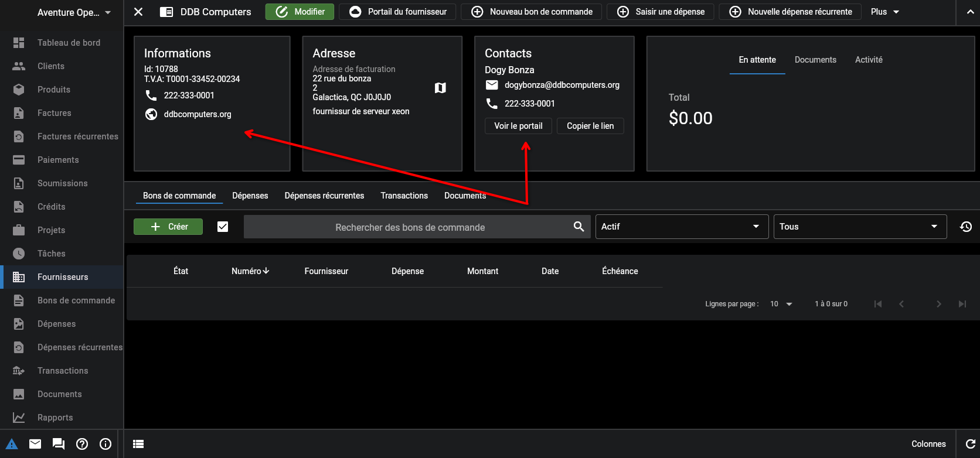Viewport: 980px width, 458px height.
Task: Open the Tâches clock icon
Action: point(19,254)
